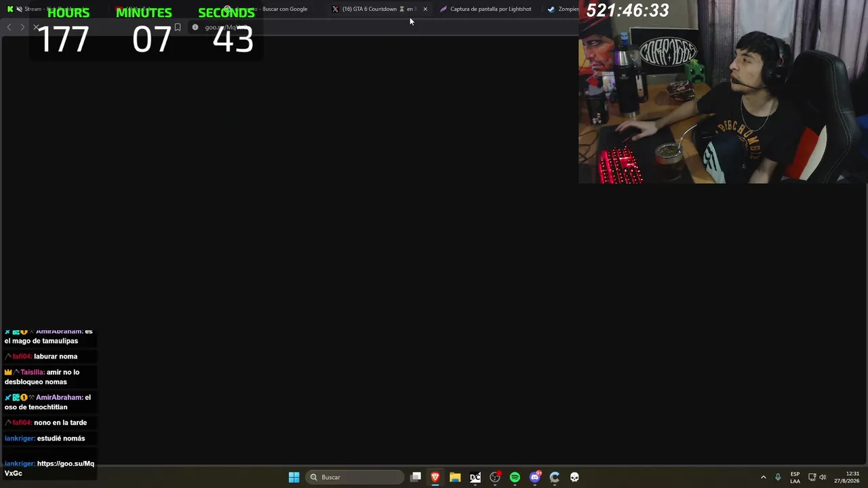Open the DC app taskbar icon
This screenshot has height=488, width=868.
point(475,477)
